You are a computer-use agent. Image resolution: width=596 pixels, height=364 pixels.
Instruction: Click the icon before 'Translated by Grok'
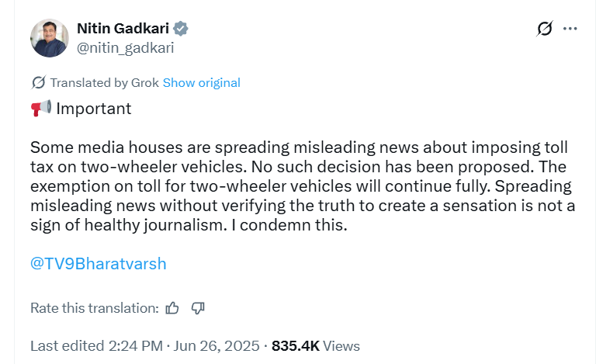38,82
